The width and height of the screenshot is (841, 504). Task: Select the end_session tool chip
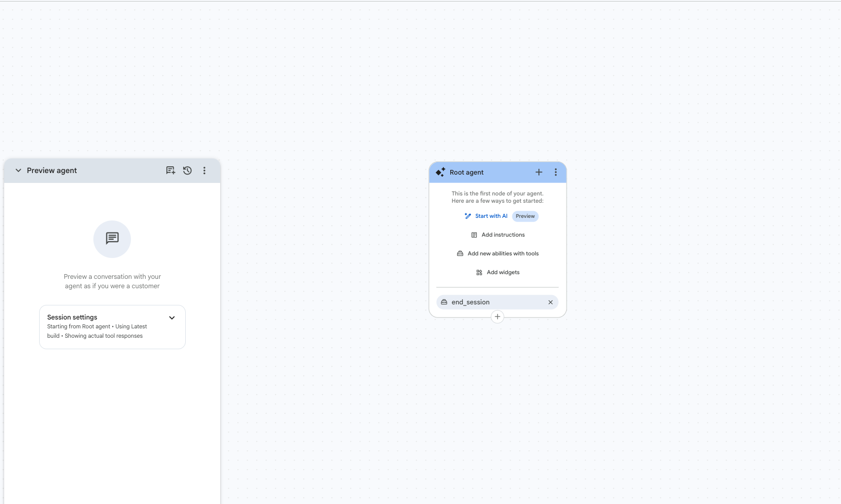coord(491,302)
